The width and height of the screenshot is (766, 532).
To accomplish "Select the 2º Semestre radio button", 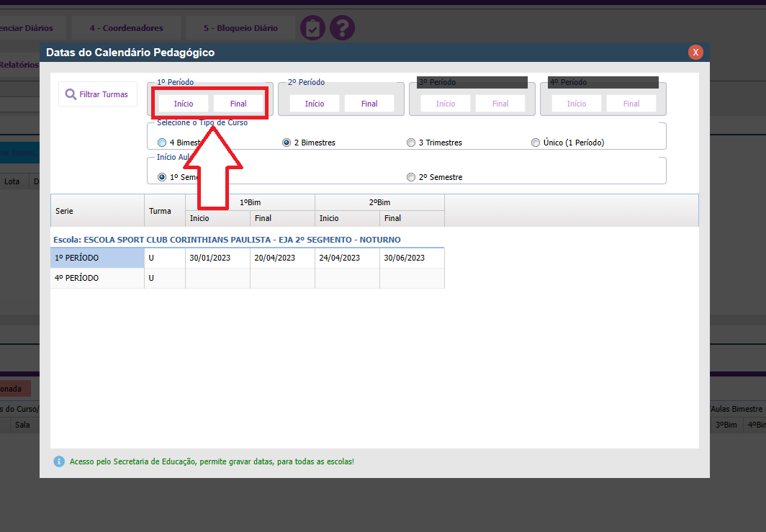I will coord(411,177).
